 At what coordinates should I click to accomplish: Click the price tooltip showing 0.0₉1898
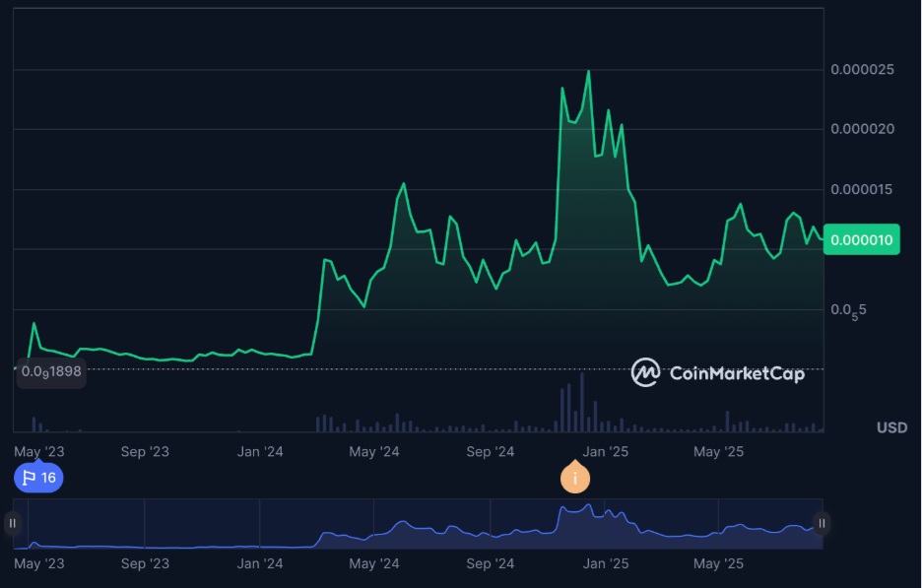click(x=49, y=373)
